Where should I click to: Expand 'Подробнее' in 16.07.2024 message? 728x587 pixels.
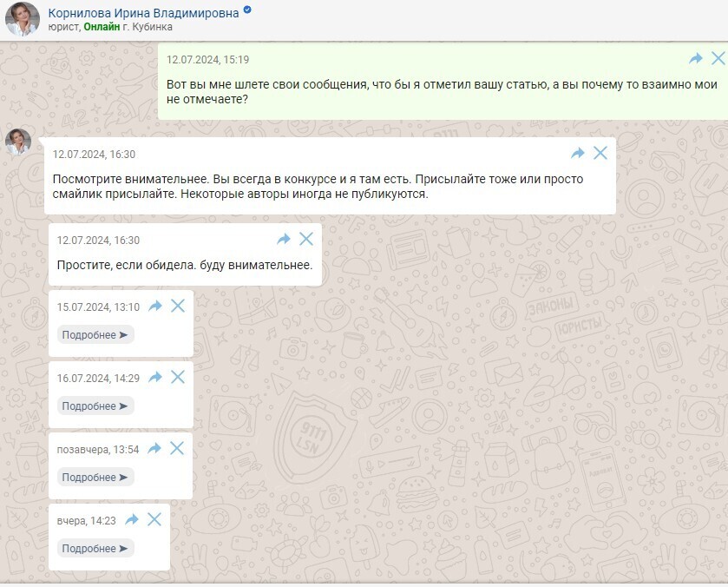pyautogui.click(x=95, y=406)
